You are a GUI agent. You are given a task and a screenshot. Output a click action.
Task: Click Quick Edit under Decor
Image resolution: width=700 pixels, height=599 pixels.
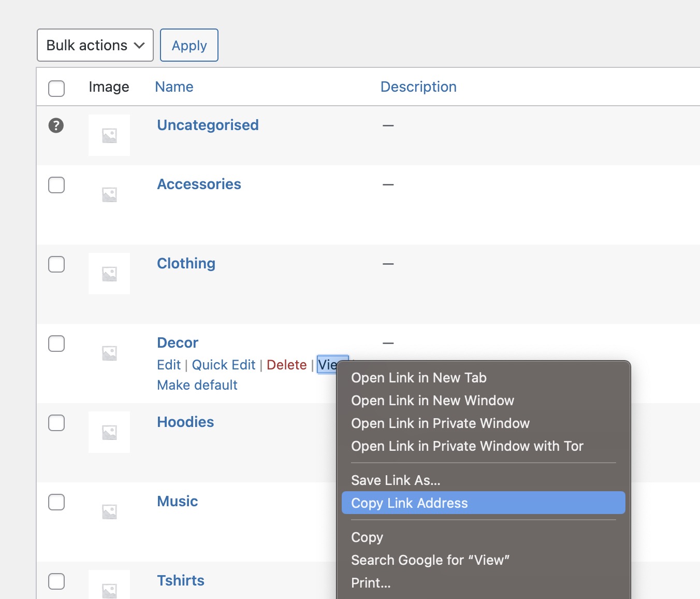point(224,365)
